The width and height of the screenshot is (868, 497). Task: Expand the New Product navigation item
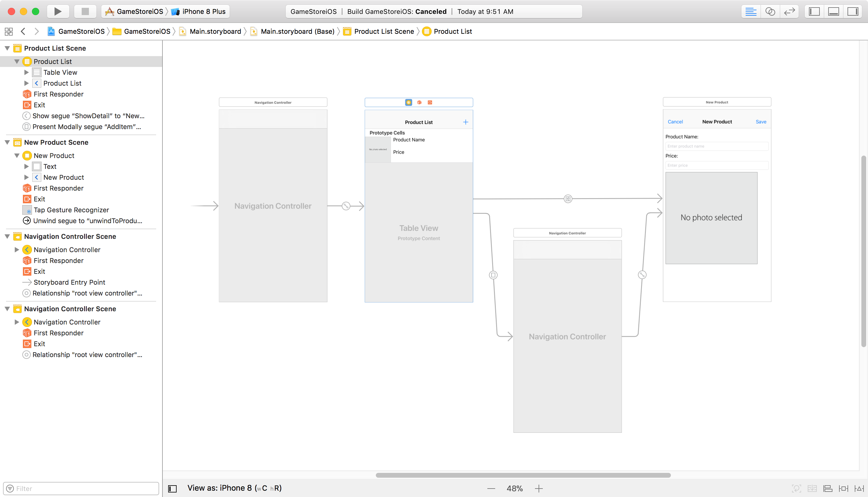point(26,178)
